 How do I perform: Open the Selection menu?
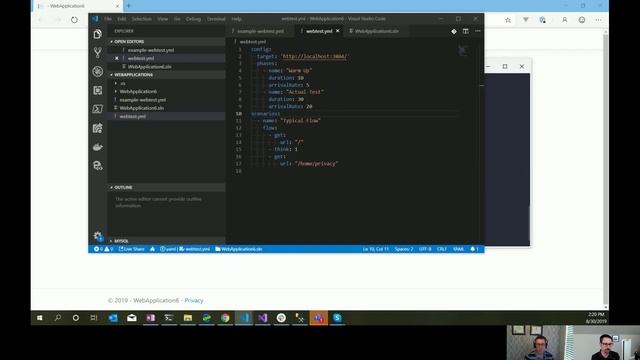pyautogui.click(x=142, y=19)
